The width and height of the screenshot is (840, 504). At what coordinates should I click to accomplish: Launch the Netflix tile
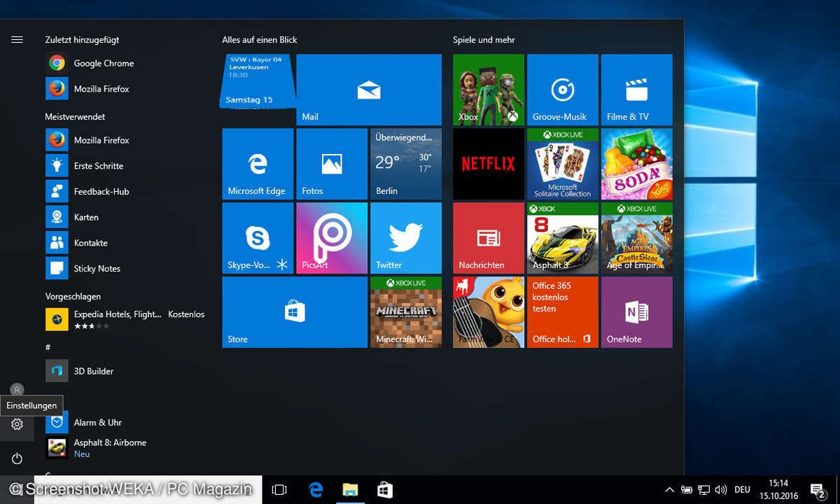pos(489,164)
